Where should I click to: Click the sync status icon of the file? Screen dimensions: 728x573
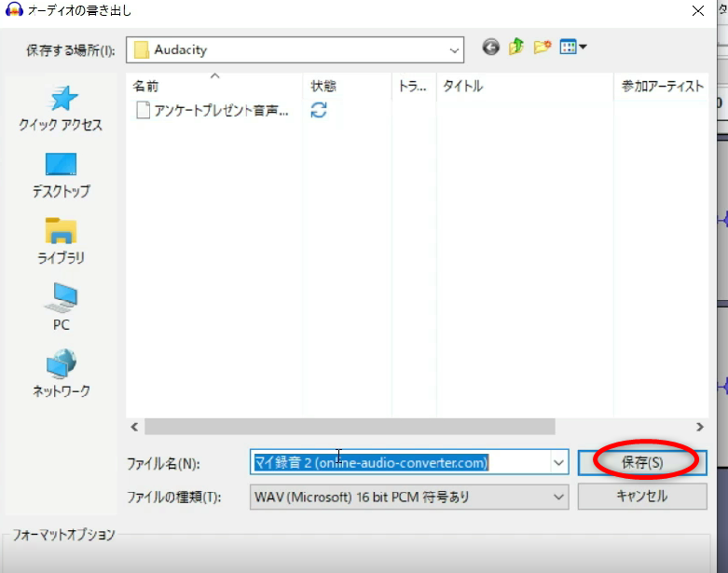pyautogui.click(x=319, y=110)
